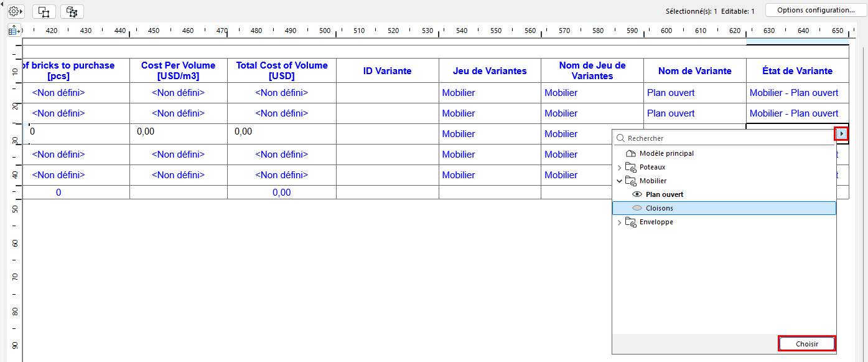The image size is (868, 362).
Task: Select the Enveloppe tree label
Action: pyautogui.click(x=656, y=222)
